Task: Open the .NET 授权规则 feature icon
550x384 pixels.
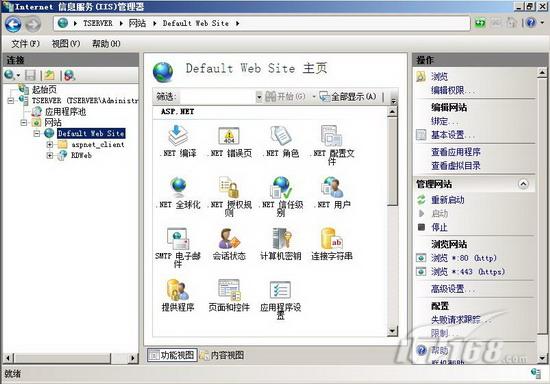Action: [229, 187]
